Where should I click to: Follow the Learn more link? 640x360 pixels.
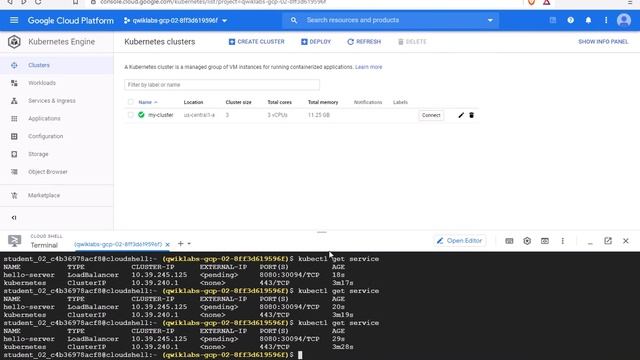369,67
